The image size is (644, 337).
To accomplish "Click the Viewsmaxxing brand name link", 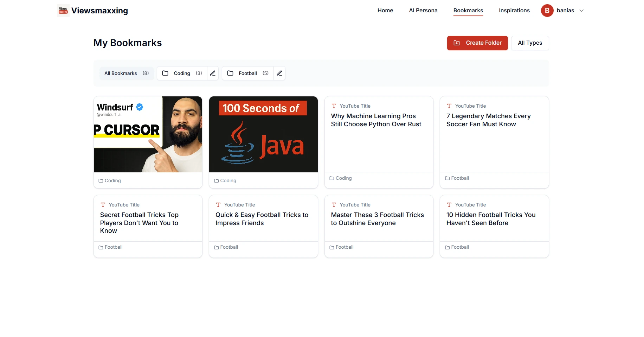I will click(x=99, y=11).
